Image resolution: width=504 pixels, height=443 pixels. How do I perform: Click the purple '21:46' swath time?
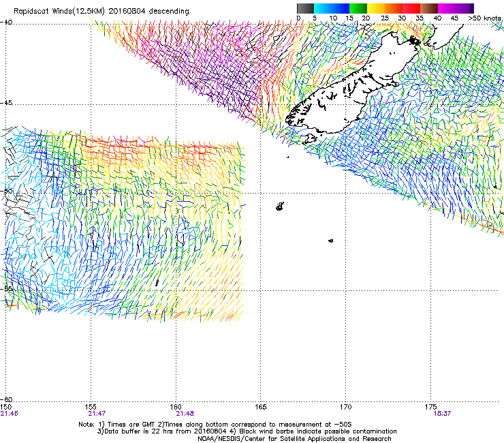(10, 414)
